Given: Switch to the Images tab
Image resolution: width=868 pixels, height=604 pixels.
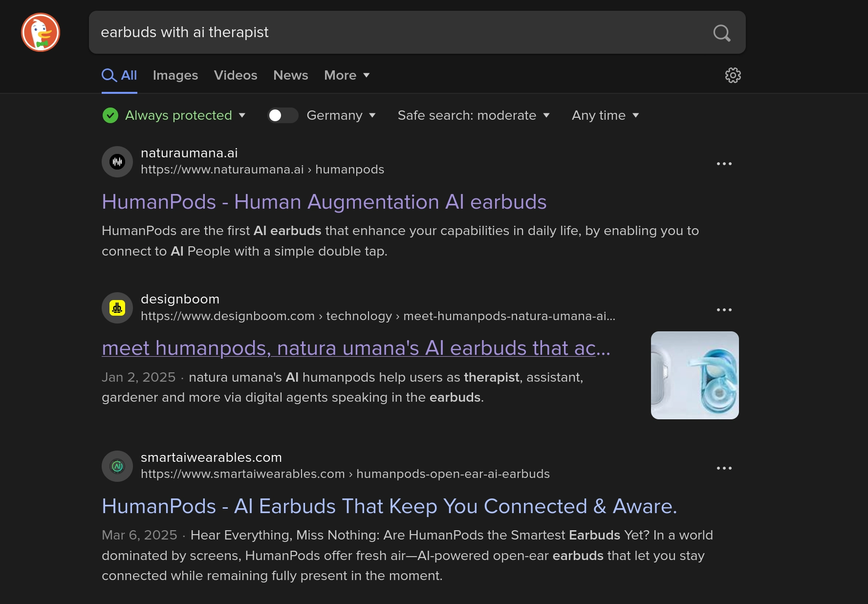Looking at the screenshot, I should pyautogui.click(x=175, y=75).
